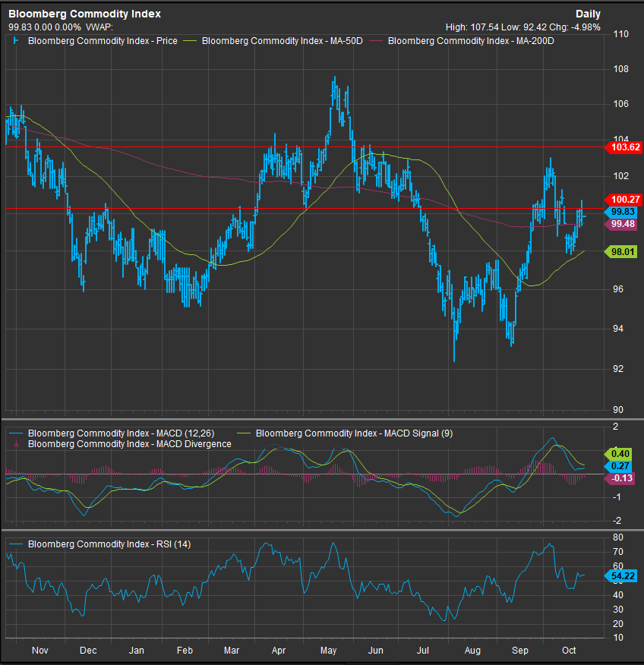Screen dimensions: 644x665
Task: Click the 90 price axis label
Action: (618, 410)
